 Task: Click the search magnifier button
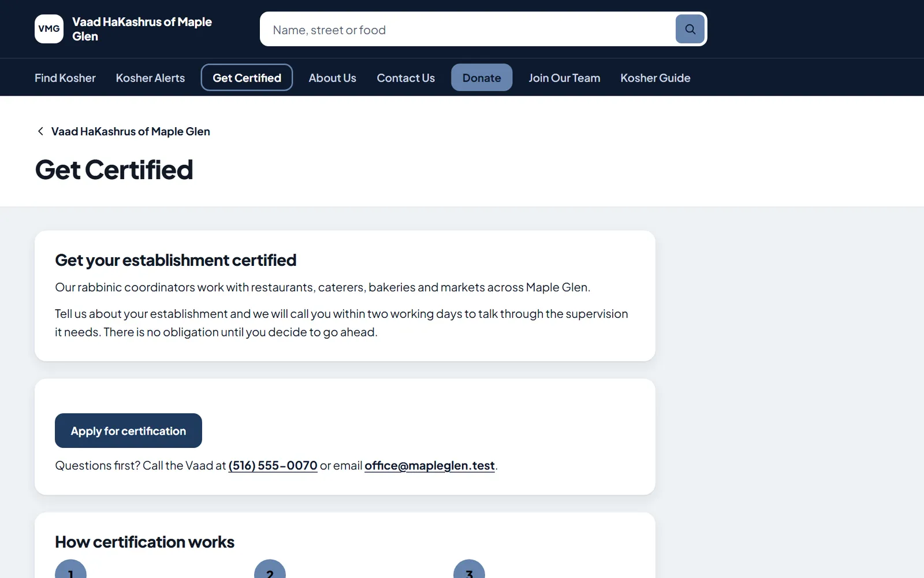click(690, 29)
